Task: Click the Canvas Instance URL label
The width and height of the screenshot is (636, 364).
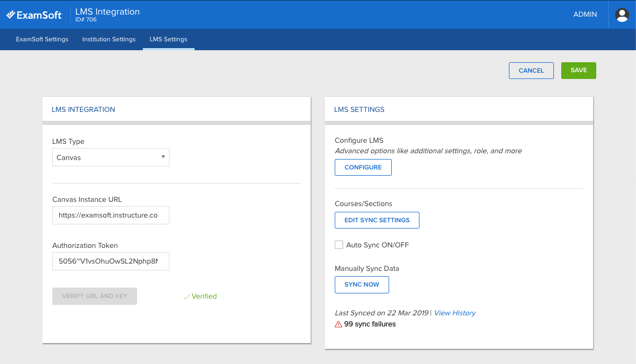Action: tap(87, 199)
